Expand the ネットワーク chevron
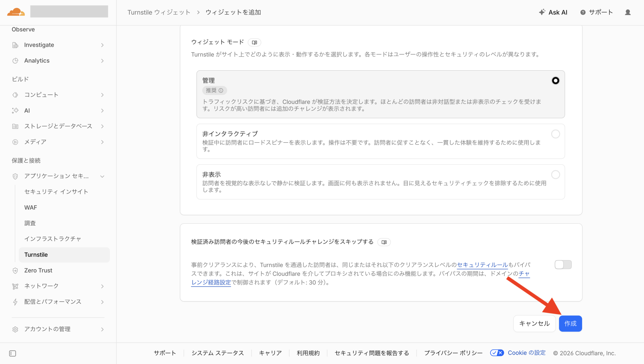 [x=102, y=286]
